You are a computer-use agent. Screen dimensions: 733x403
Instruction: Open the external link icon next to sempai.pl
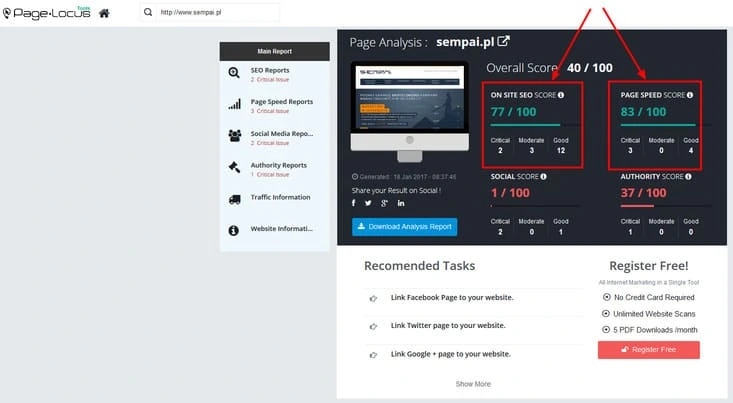(503, 42)
